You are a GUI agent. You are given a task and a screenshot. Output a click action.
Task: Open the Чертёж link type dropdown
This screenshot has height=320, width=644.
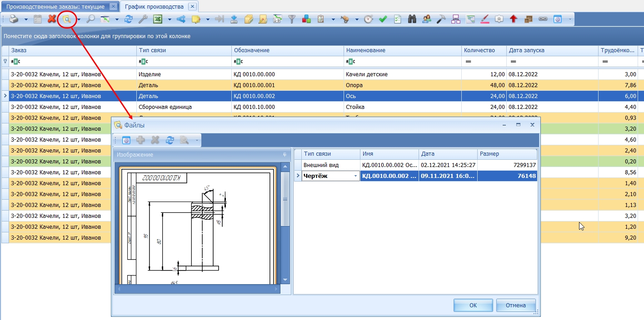[x=355, y=176]
